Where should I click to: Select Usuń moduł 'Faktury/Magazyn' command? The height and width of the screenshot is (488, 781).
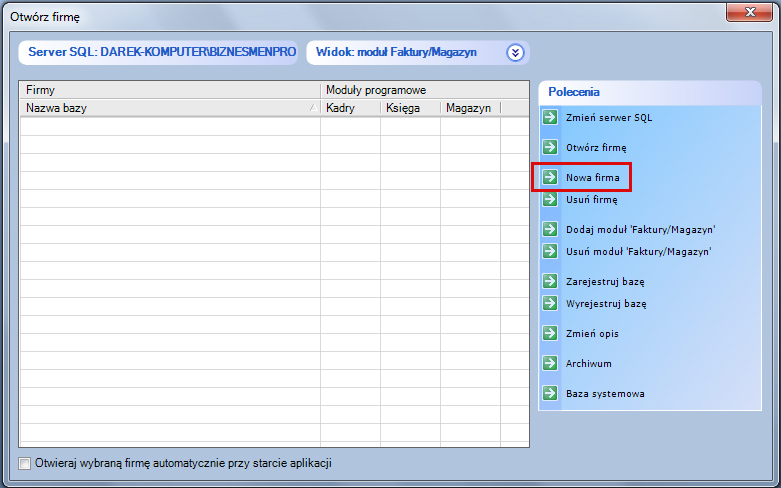click(x=639, y=251)
